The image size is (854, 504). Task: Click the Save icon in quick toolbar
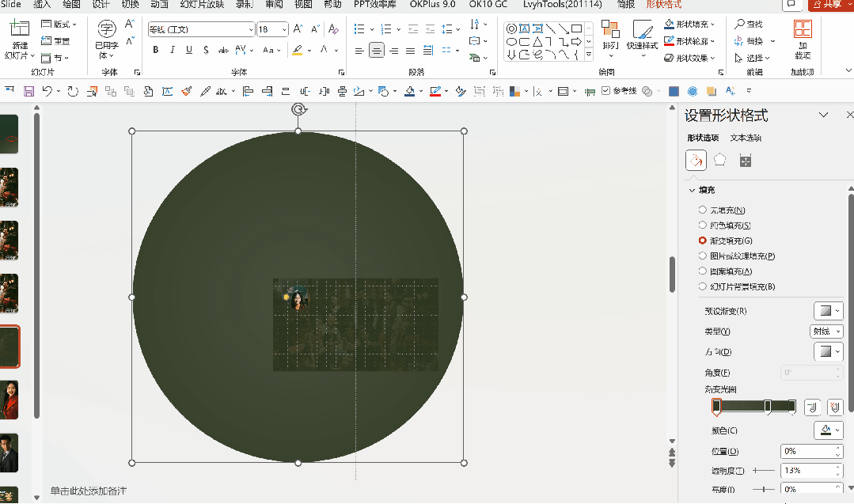coord(28,92)
